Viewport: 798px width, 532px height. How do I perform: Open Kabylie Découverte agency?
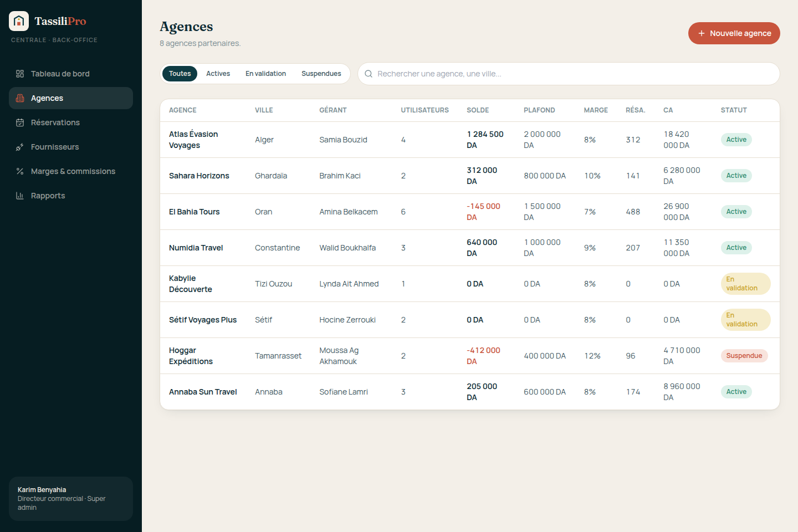[191, 284]
